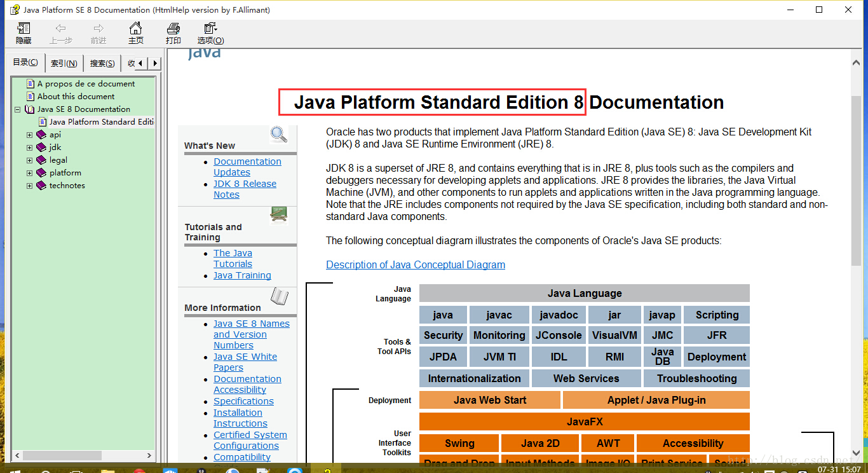Screen dimensions: 868x473
Task: Click the javac box in the diagram
Action: click(499, 315)
